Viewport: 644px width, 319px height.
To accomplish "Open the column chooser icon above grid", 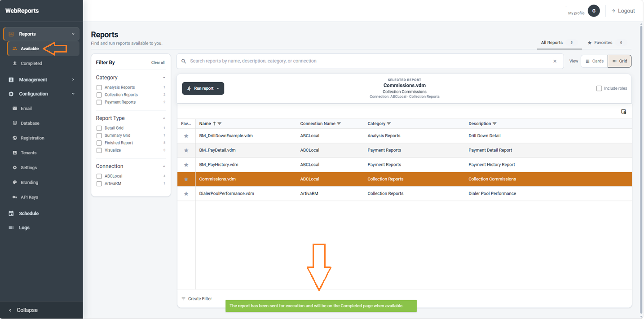I will (x=623, y=111).
